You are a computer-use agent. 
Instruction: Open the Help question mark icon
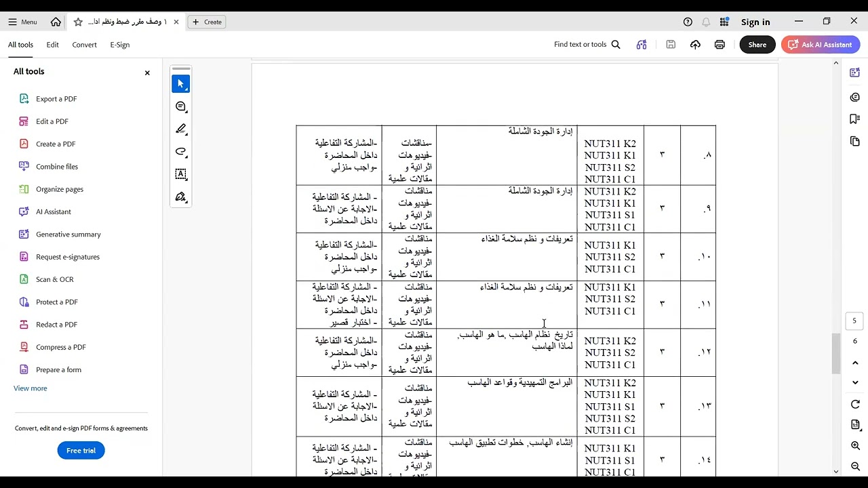pyautogui.click(x=688, y=22)
